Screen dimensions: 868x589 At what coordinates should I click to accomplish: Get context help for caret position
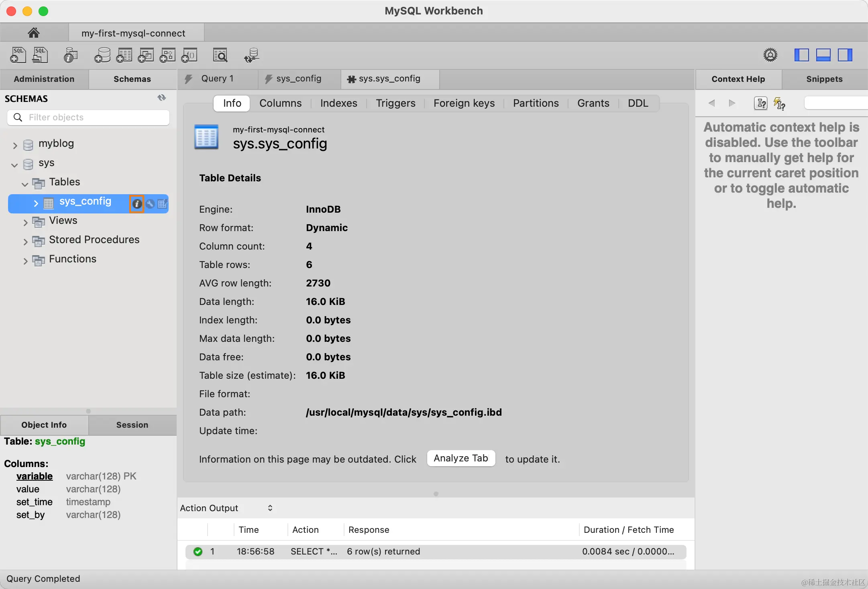(760, 104)
